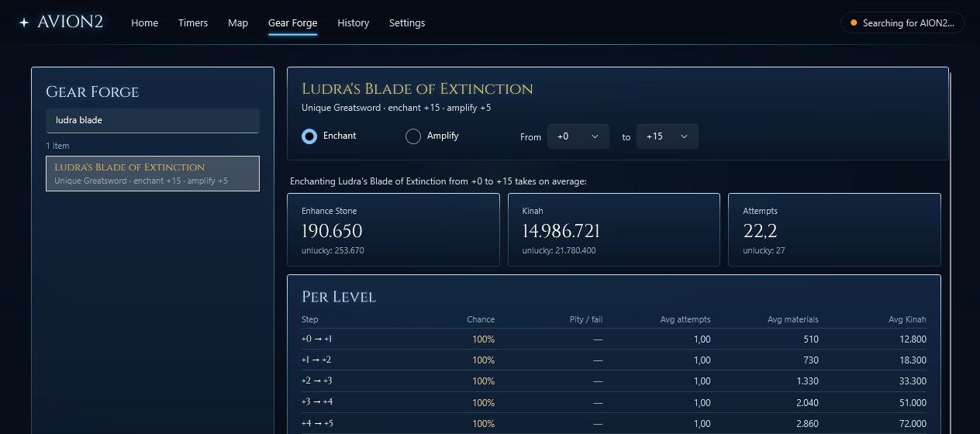Click the 'Searching for AION2...' status pill
Image resolution: width=980 pixels, height=434 pixels.
click(902, 22)
